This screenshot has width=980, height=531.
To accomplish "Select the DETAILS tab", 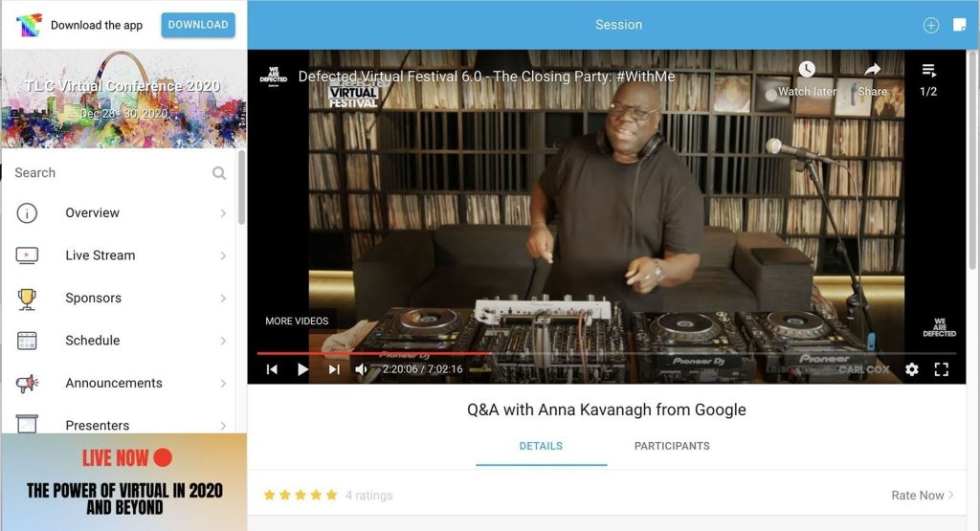I will (542, 446).
